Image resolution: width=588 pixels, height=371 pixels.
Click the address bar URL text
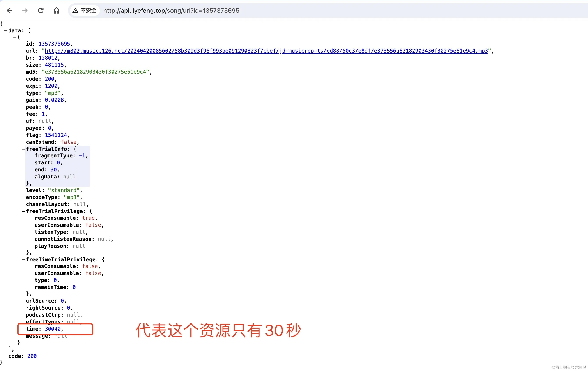click(x=171, y=11)
